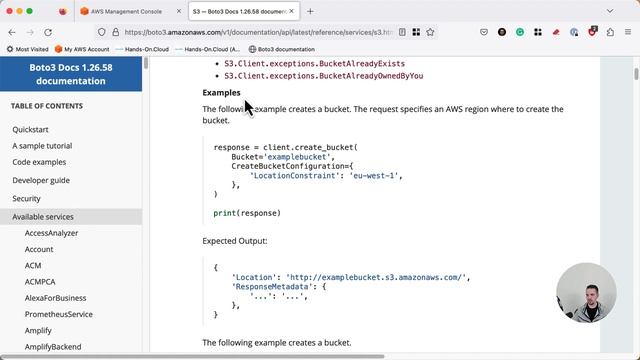
Task: Click the 'examplebucket' string in code
Action: click(x=297, y=157)
